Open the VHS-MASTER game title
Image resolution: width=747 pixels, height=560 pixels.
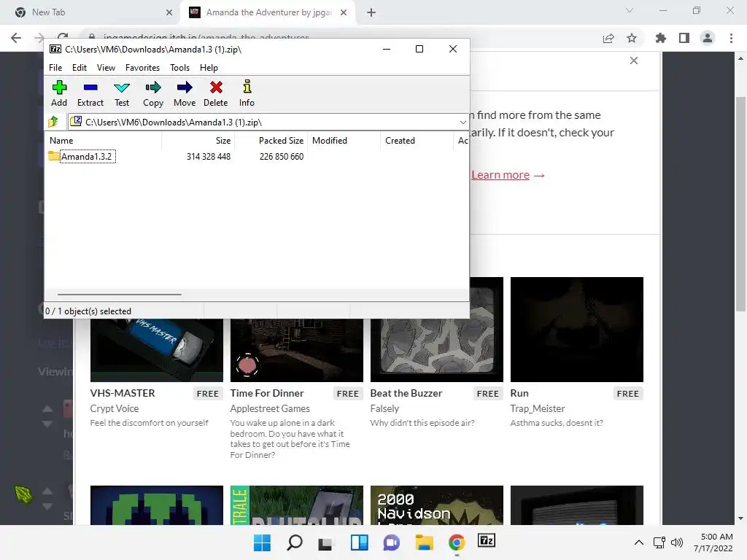(123, 393)
